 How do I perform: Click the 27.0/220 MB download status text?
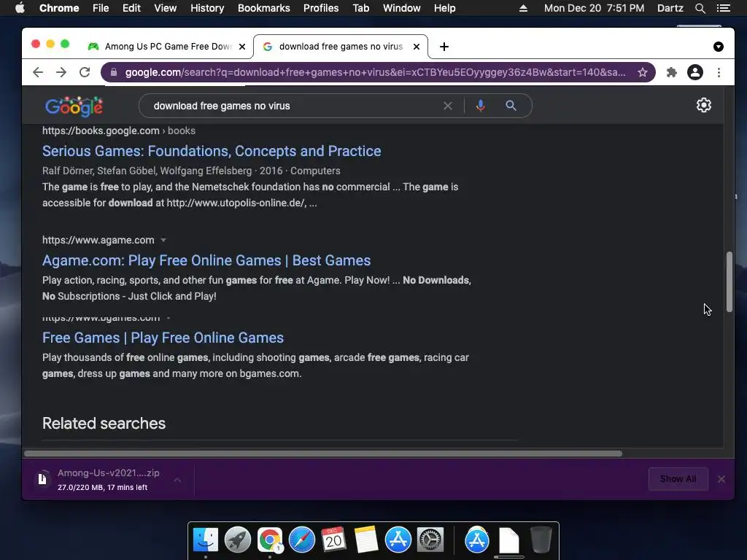click(102, 488)
